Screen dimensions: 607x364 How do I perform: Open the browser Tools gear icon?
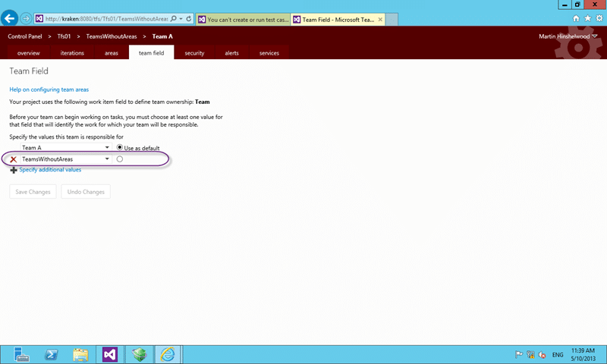point(599,18)
